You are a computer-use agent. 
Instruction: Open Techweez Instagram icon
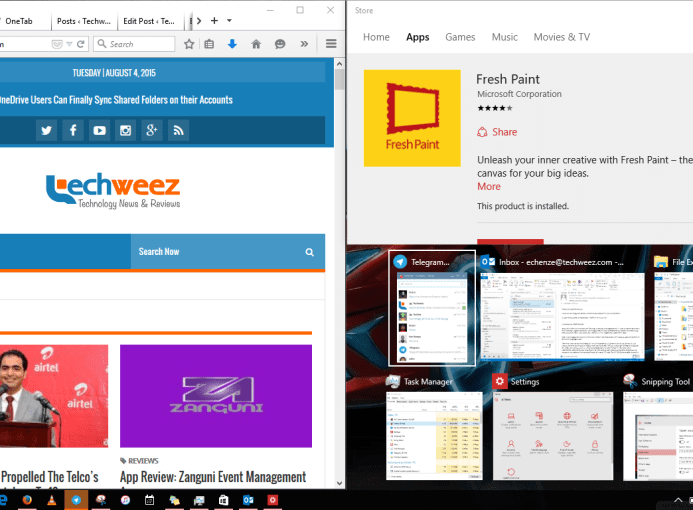click(126, 130)
